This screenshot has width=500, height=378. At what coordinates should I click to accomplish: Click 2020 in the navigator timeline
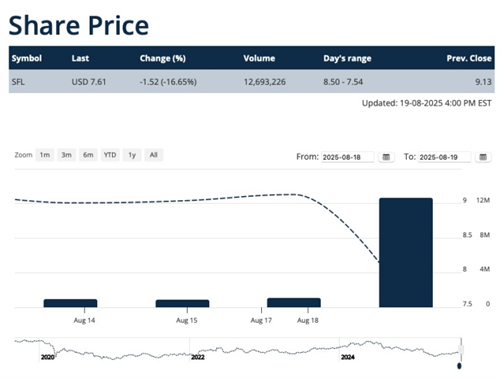(x=48, y=357)
